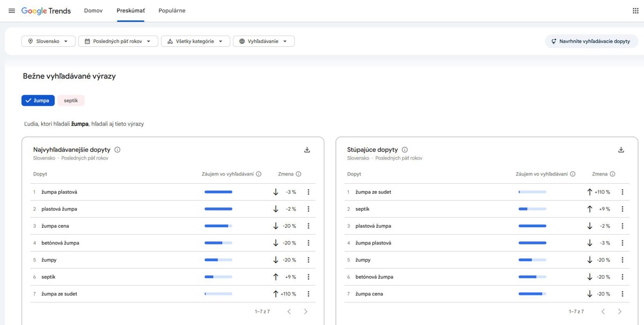Open more options for žumpa plastová in Najvyhľadávanejšie dopyty

308,192
